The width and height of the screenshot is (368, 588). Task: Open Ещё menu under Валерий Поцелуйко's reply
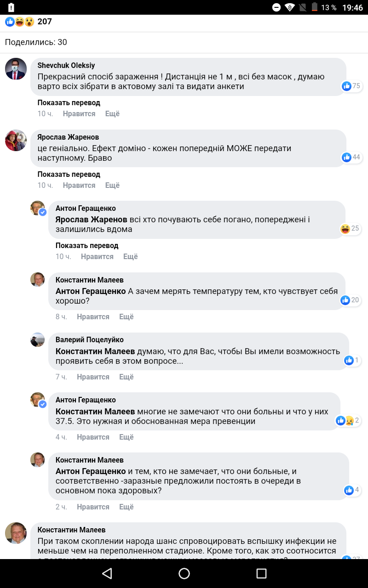click(x=126, y=377)
